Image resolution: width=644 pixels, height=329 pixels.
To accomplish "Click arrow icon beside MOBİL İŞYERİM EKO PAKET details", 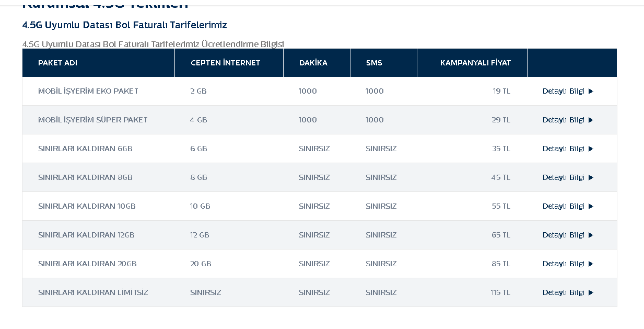I will (591, 92).
